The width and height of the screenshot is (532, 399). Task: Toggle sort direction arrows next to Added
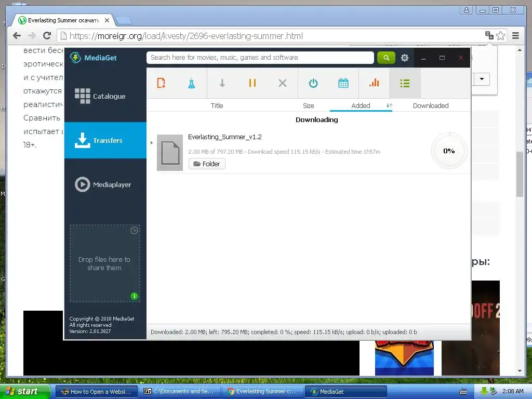(389, 105)
